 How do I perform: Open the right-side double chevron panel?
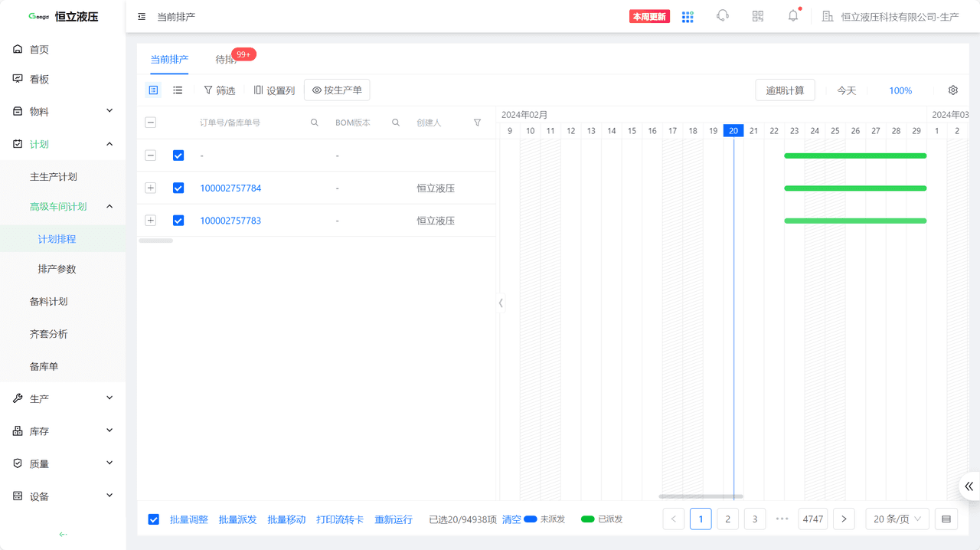coord(969,486)
